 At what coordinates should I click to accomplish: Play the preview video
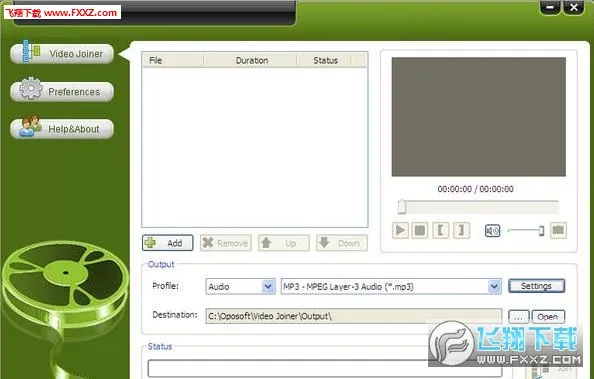click(x=400, y=230)
